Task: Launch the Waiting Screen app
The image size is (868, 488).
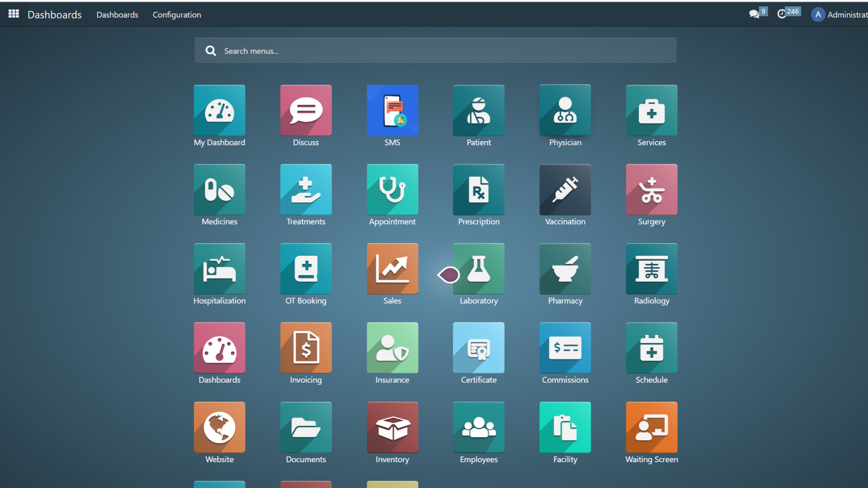Action: [651, 427]
